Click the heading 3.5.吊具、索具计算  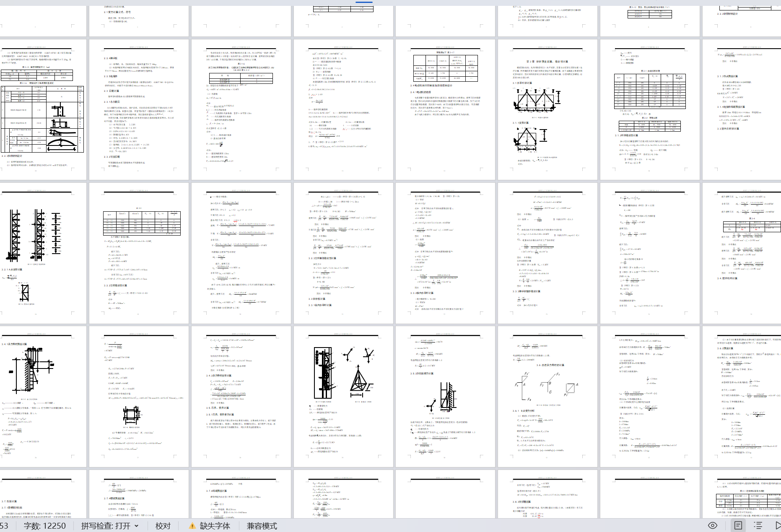[217, 407]
